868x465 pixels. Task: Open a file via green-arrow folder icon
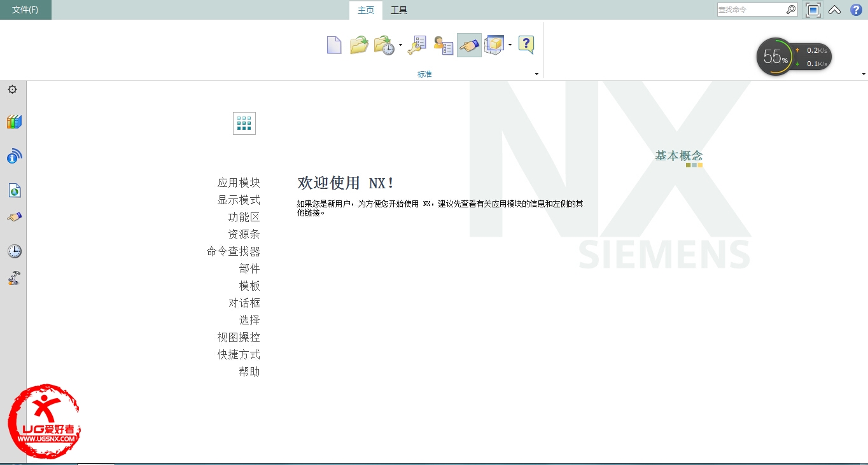[359, 45]
